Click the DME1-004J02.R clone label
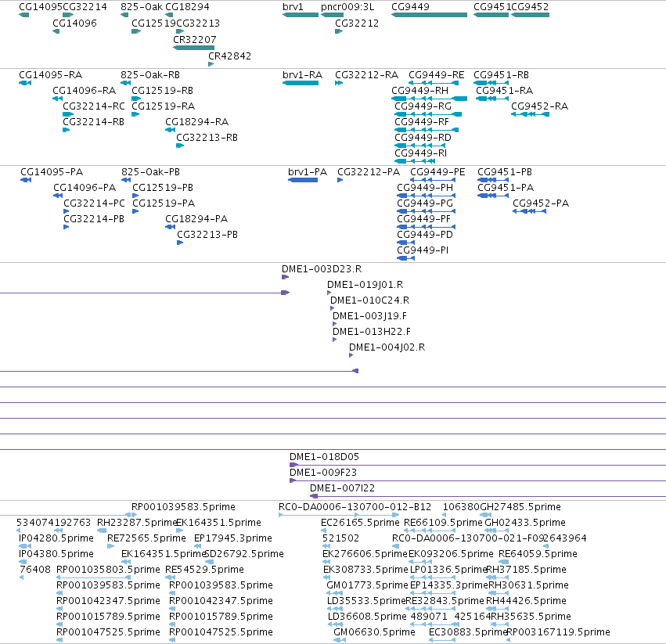 (x=387, y=347)
